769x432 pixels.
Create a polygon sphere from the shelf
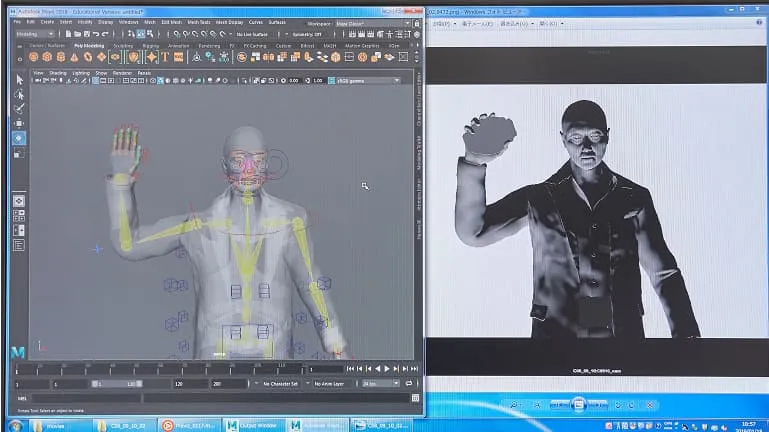click(x=33, y=57)
